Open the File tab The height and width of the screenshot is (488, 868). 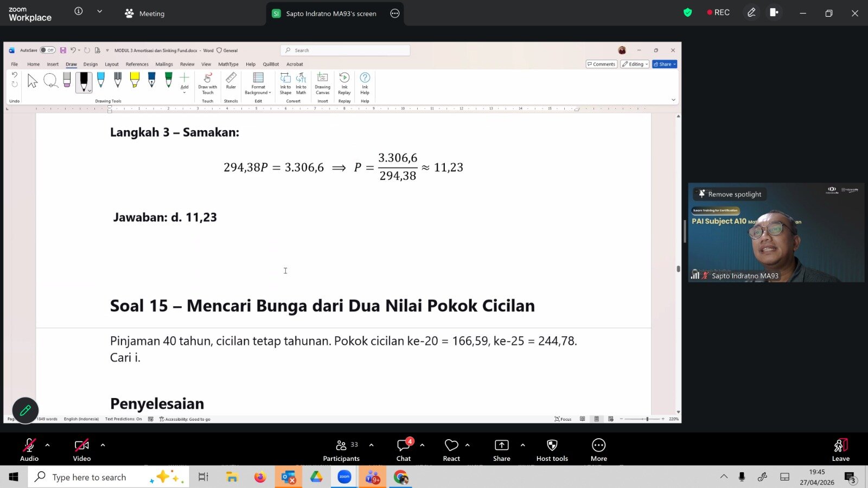click(15, 64)
